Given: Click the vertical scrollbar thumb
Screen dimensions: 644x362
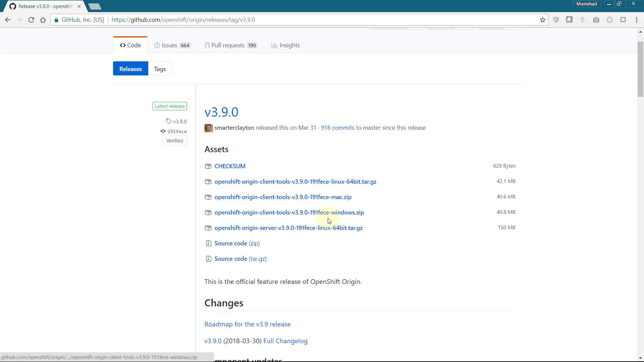Looking at the screenshot, I should tap(640, 69).
